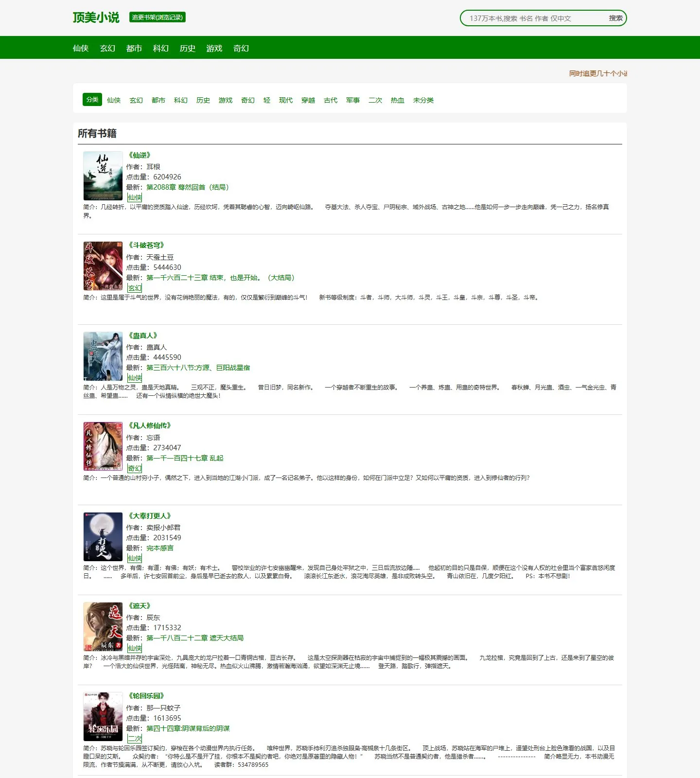Open latest chapter 完本感言
This screenshot has width=700, height=778.
[x=160, y=548]
